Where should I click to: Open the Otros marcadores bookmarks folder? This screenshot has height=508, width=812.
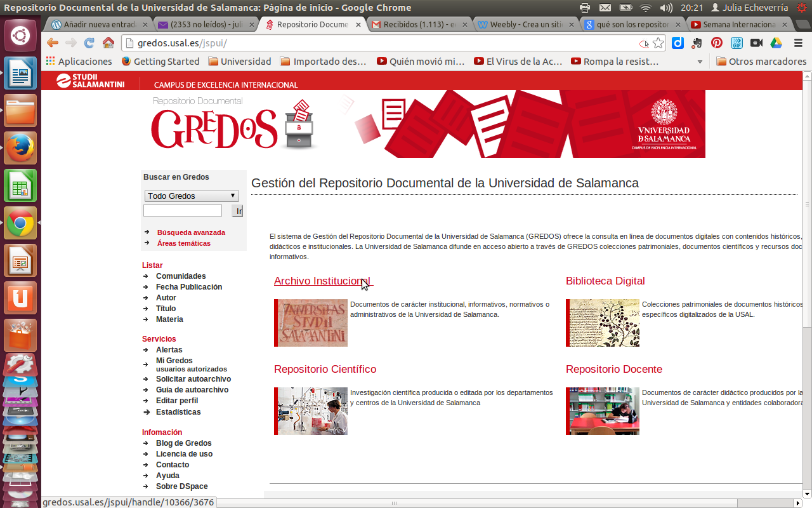[761, 62]
